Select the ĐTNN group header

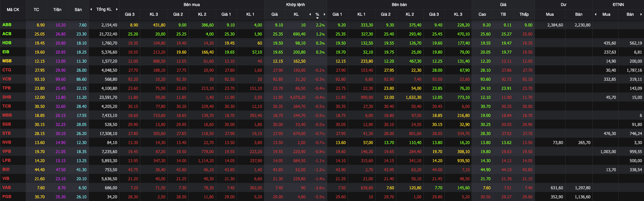tap(618, 5)
